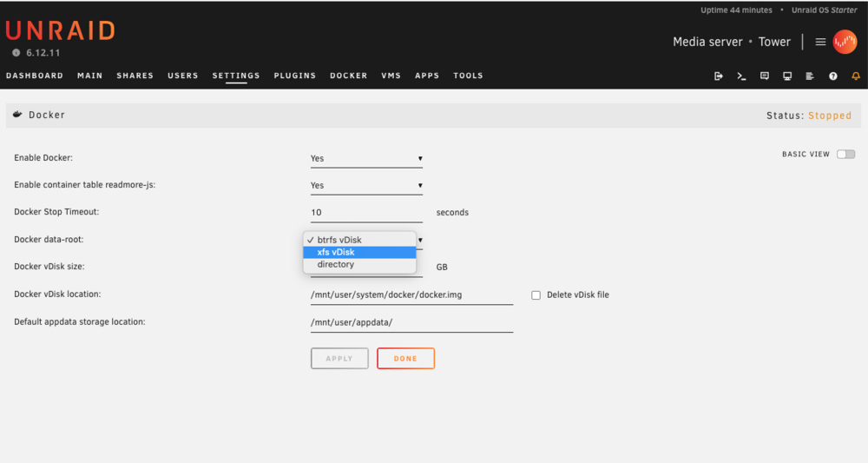Choose the directory option
This screenshot has height=463, width=868.
pos(359,264)
